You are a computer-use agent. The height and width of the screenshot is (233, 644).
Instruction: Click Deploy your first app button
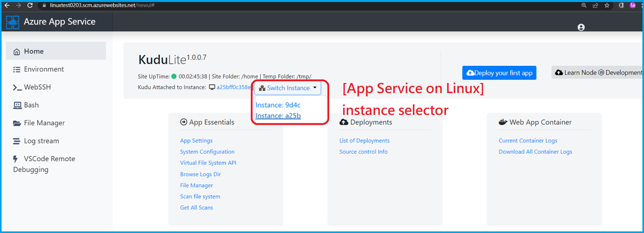click(x=499, y=73)
